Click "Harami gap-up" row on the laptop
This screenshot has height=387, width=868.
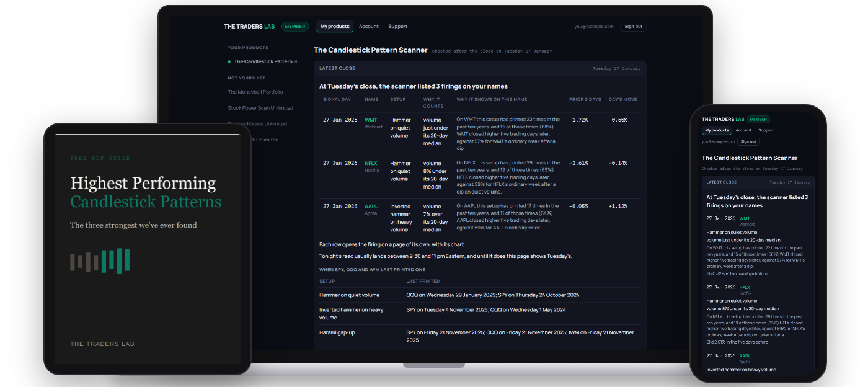click(479, 337)
